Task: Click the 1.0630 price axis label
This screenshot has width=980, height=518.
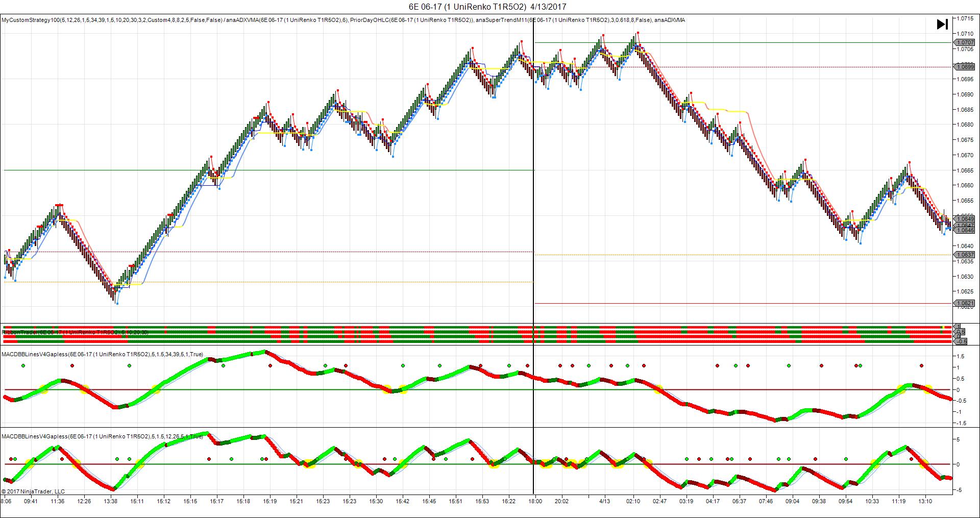Action: 965,277
